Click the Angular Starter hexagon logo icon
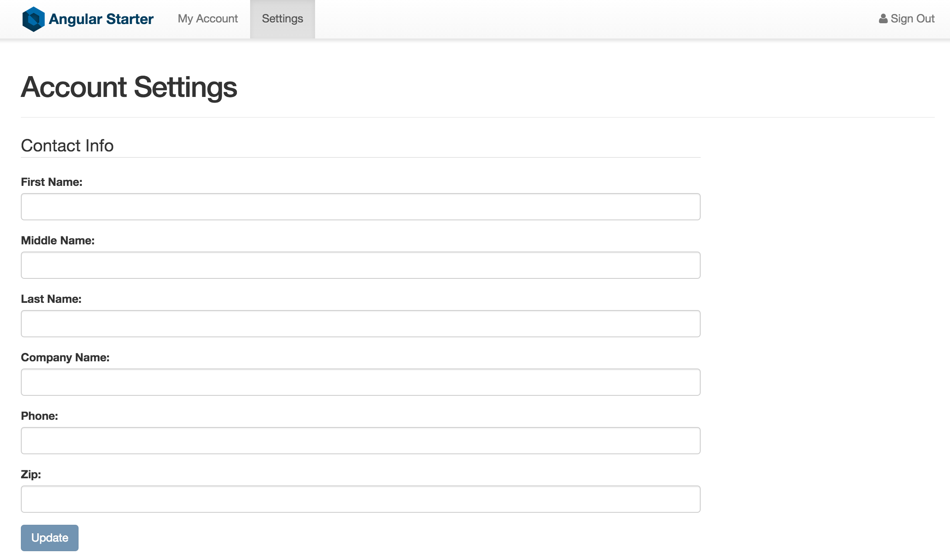 [33, 19]
